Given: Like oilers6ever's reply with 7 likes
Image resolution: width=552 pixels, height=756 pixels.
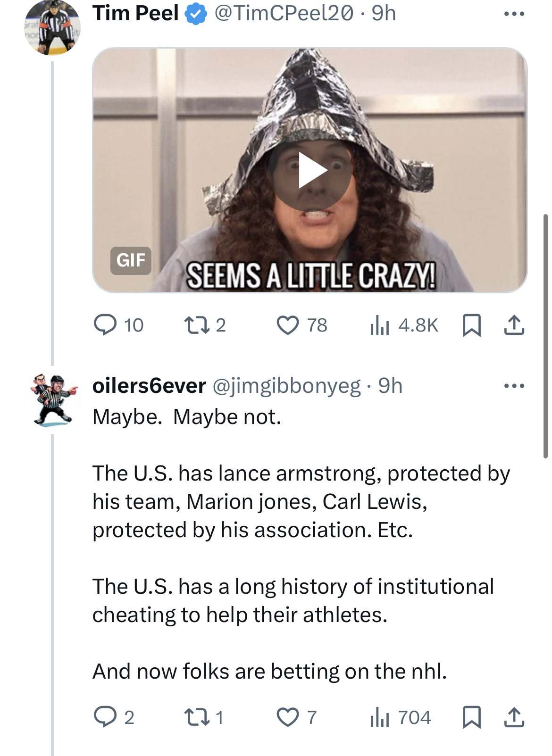Looking at the screenshot, I should click(296, 717).
